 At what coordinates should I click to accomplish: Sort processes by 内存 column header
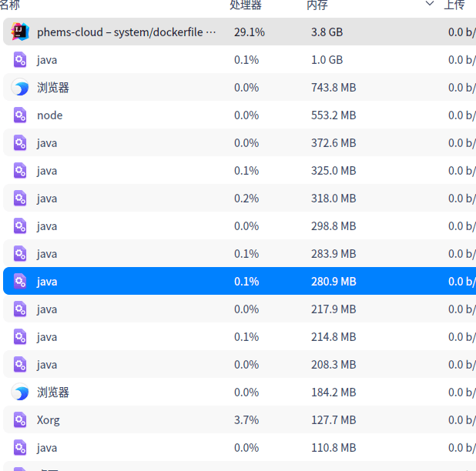[x=317, y=5]
